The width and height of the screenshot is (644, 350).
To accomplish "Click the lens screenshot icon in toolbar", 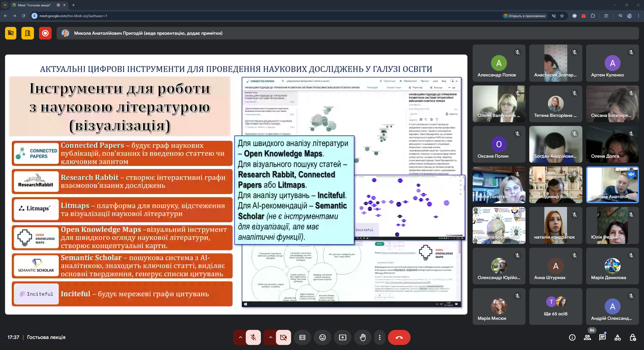I will 606,16.
